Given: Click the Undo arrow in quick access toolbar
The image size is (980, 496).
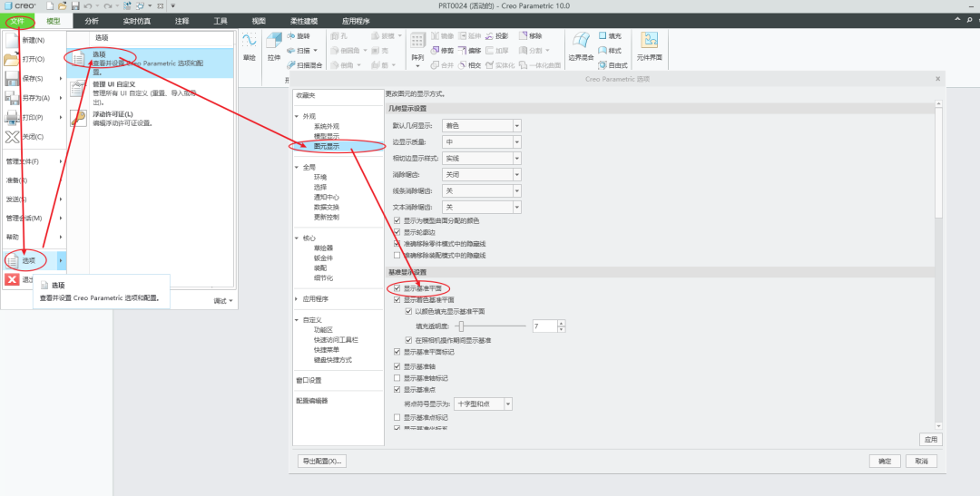Looking at the screenshot, I should pos(87,5).
